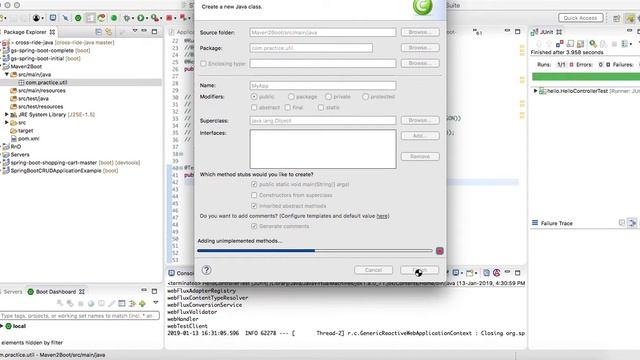Image resolution: width=640 pixels, height=360 pixels.
Task: Maximize the Package Explorer view
Action: (154, 31)
